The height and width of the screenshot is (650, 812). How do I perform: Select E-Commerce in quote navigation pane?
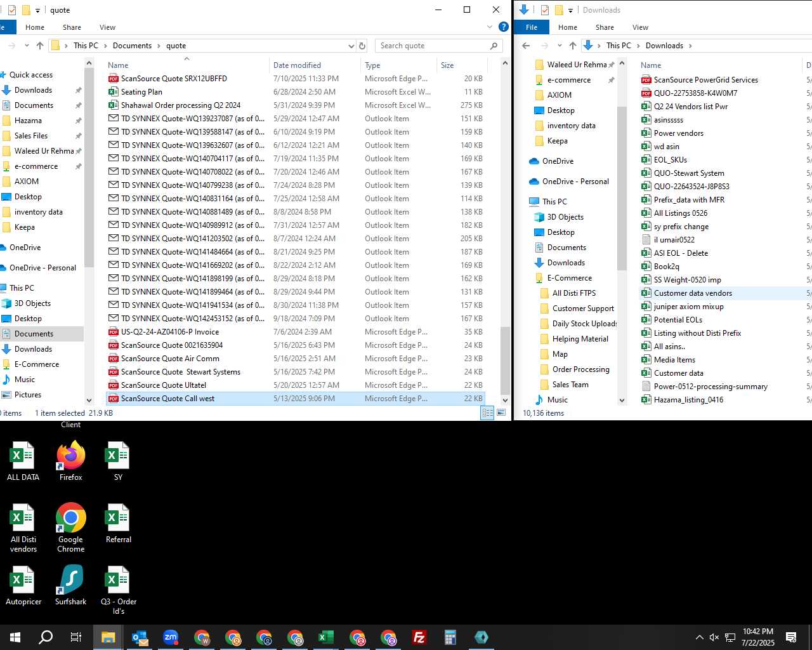[37, 364]
